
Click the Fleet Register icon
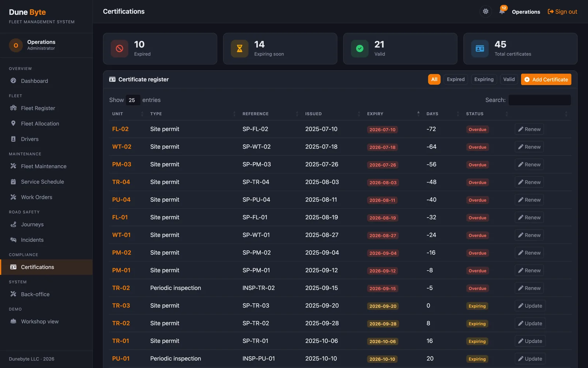pos(13,108)
